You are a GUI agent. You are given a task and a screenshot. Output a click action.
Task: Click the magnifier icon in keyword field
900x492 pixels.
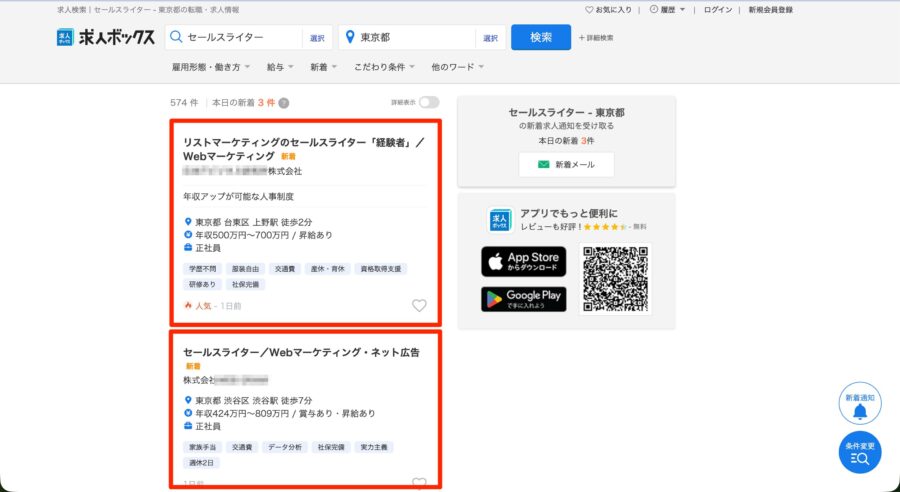[x=177, y=37]
